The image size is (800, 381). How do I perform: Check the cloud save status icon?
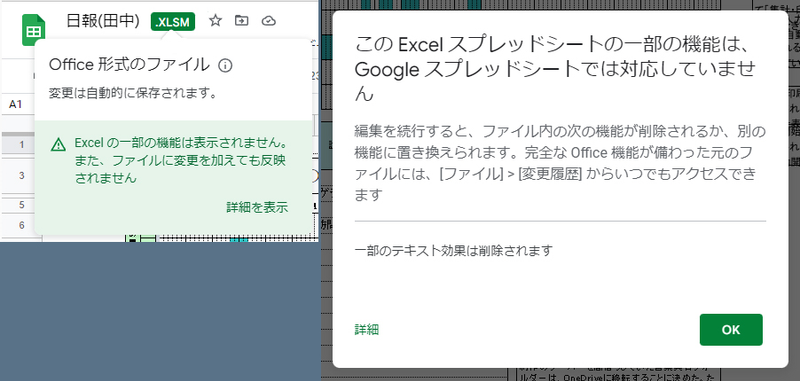click(268, 21)
